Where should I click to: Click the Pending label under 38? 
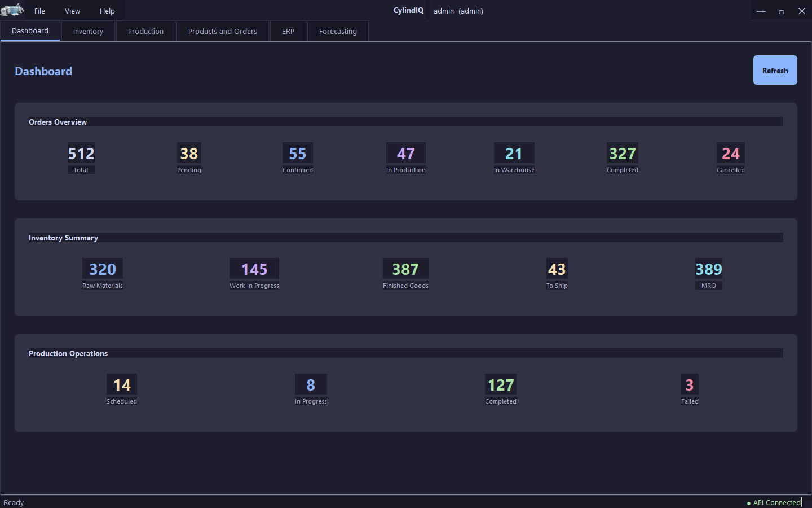click(189, 170)
